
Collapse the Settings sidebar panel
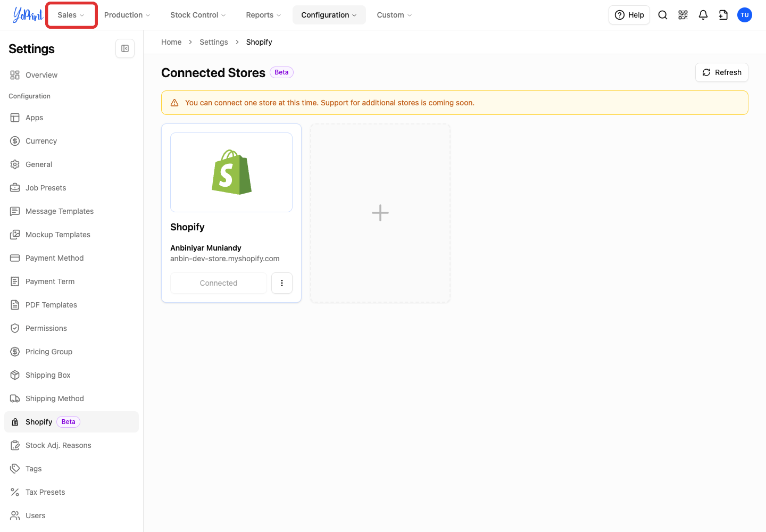click(x=125, y=48)
